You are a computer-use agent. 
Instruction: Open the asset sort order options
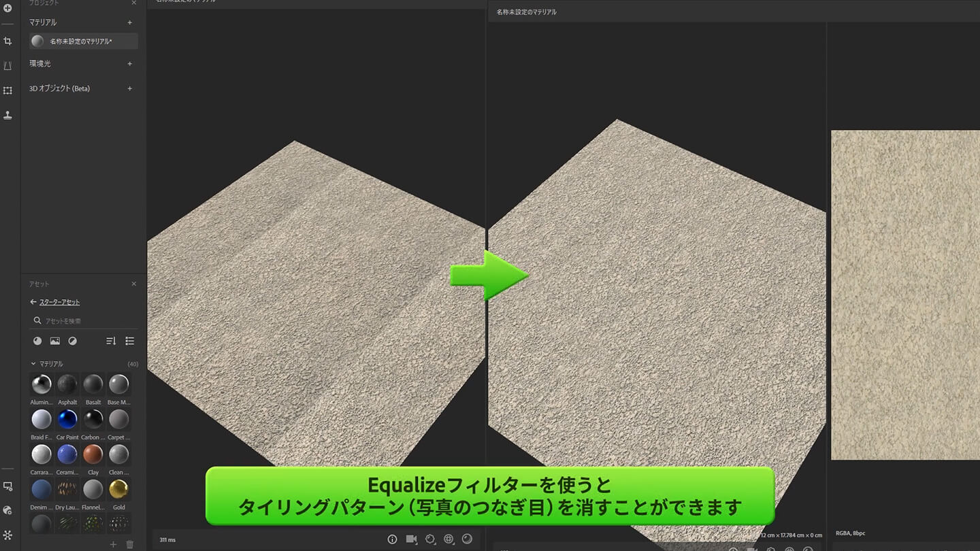point(111,341)
